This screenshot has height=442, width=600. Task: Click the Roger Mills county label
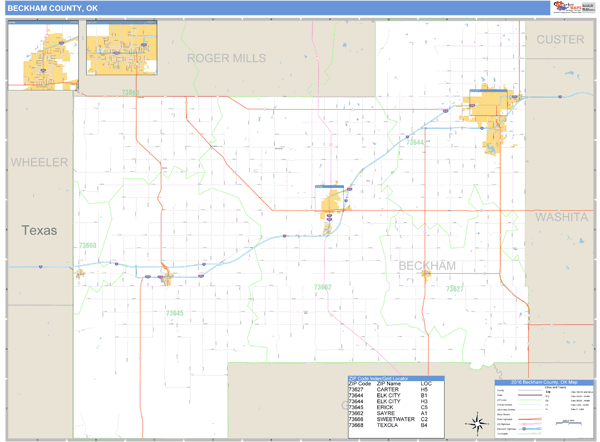pyautogui.click(x=226, y=58)
